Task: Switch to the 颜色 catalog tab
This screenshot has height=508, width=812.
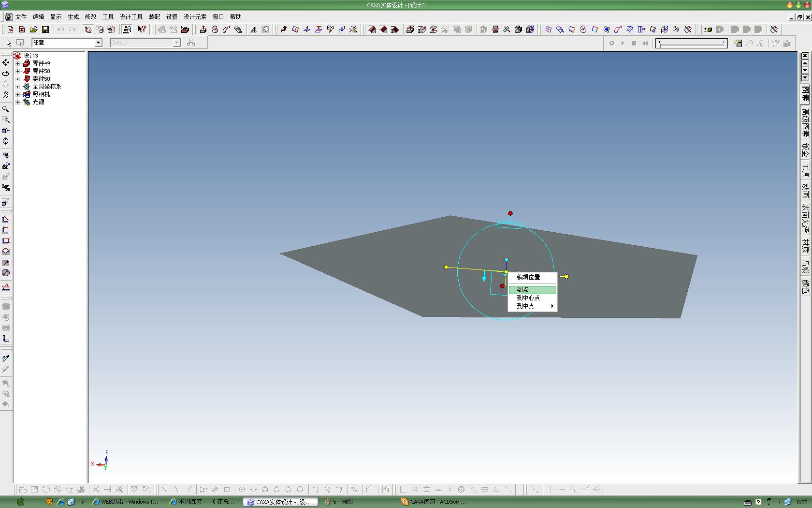Action: pyautogui.click(x=805, y=286)
